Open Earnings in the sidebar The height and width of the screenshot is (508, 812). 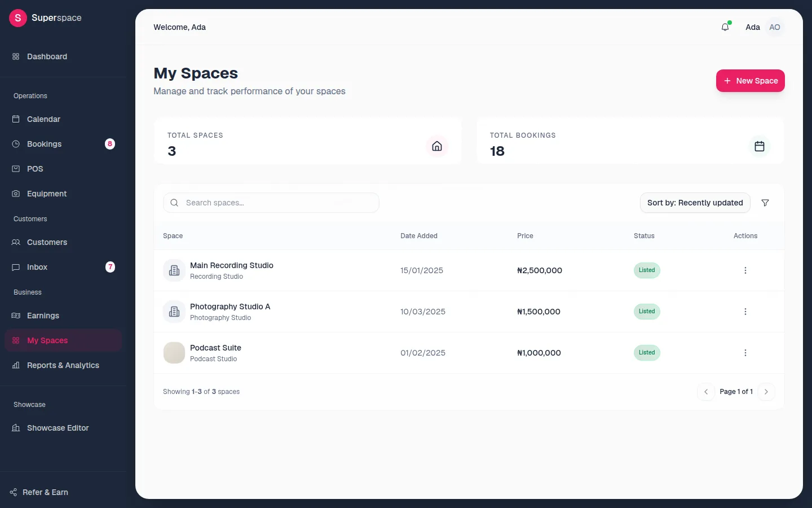click(x=63, y=316)
